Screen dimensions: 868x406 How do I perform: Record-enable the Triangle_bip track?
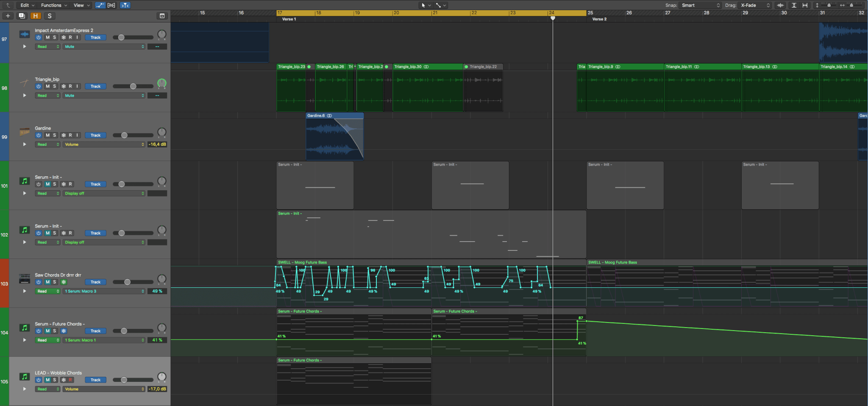click(70, 86)
